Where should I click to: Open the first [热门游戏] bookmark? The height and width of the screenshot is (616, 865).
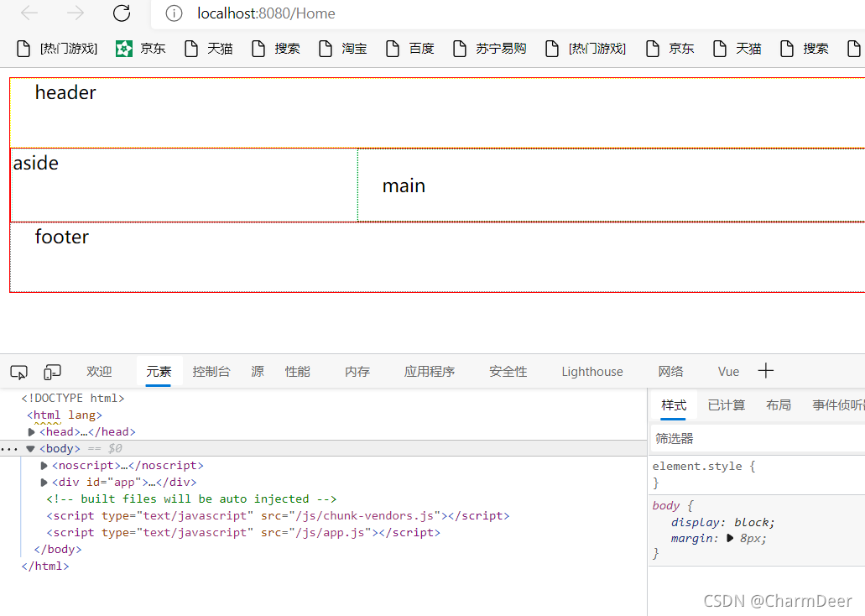[x=57, y=49]
